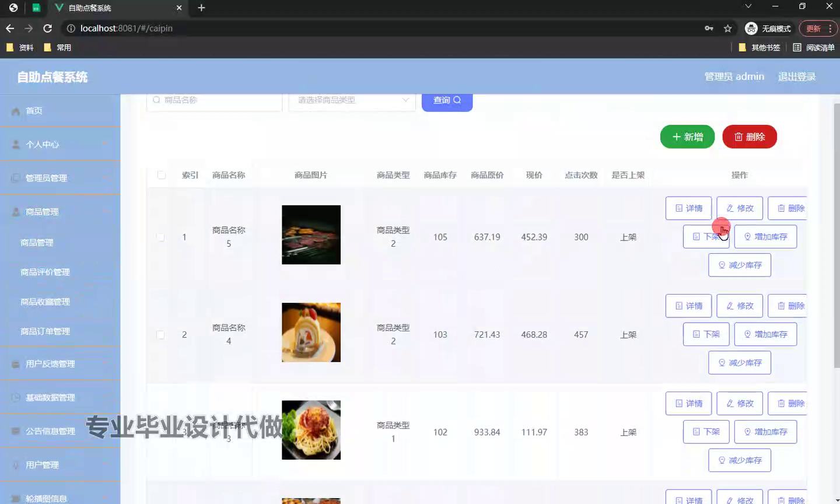This screenshot has width=840, height=504.
Task: Click the 无痕模式 incognito indicator
Action: 768,28
